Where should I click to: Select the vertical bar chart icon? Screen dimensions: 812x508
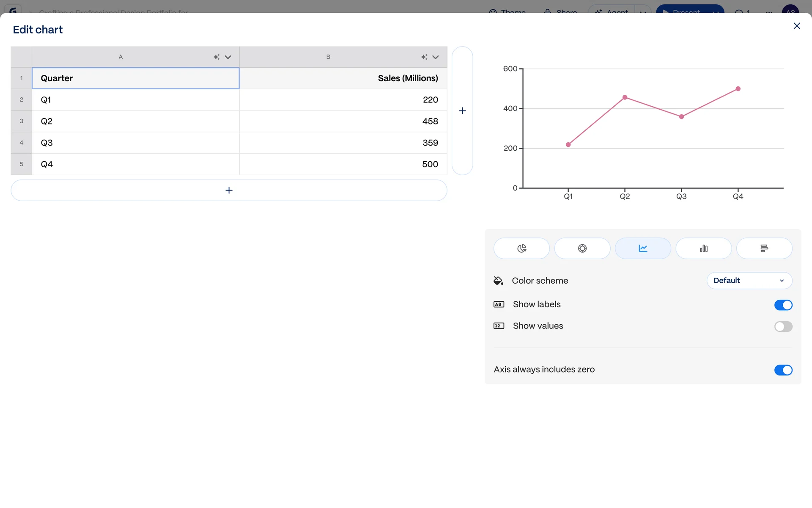[703, 248]
